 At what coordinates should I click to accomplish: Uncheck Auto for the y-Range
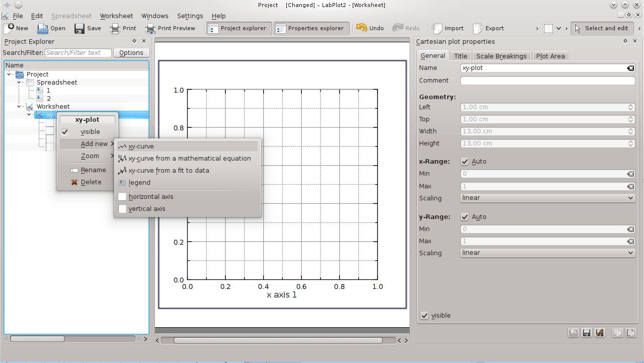[465, 217]
